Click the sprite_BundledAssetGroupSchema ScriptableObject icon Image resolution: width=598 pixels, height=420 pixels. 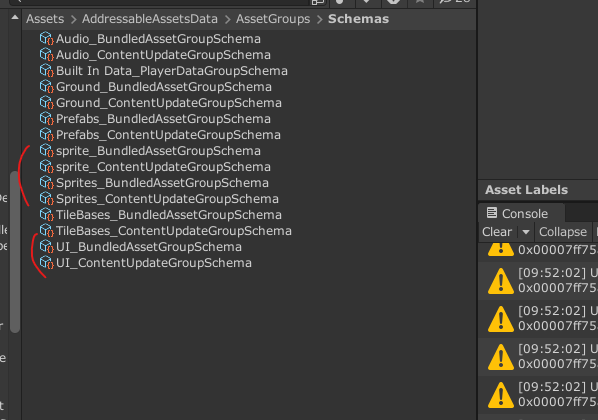click(47, 151)
